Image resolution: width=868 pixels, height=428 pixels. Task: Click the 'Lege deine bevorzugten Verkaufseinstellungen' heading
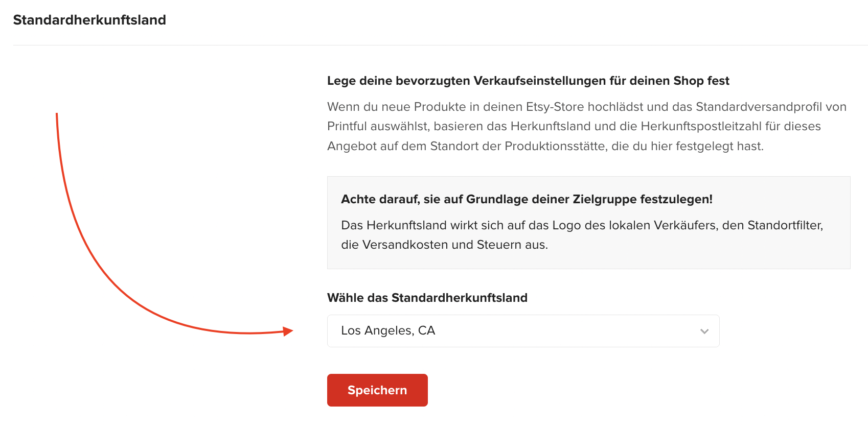tap(528, 81)
